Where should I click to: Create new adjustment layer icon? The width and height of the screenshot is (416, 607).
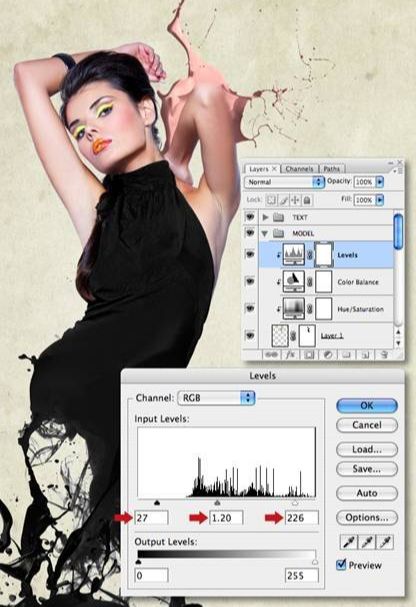tap(327, 354)
